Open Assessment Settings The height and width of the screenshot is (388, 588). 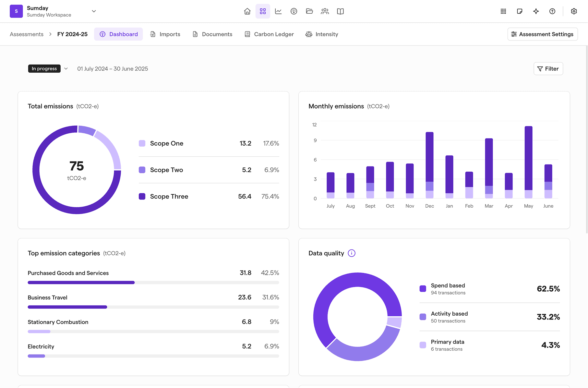[x=542, y=34]
